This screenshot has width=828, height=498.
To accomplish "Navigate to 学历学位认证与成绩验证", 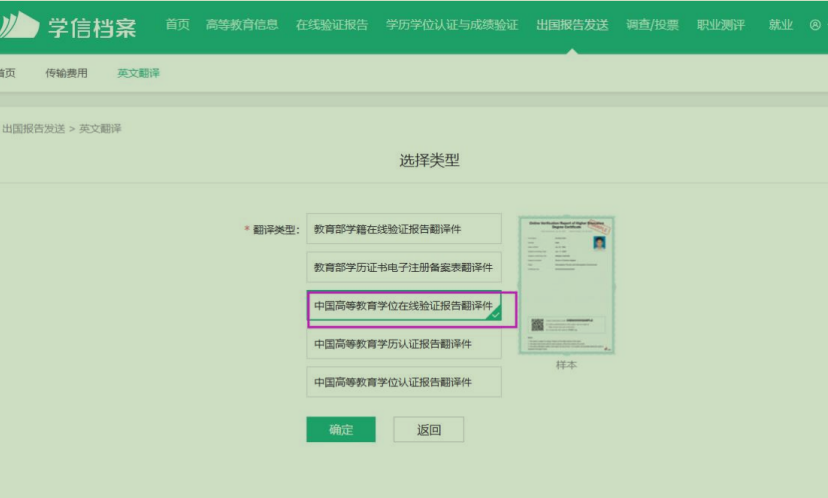I will [x=452, y=25].
